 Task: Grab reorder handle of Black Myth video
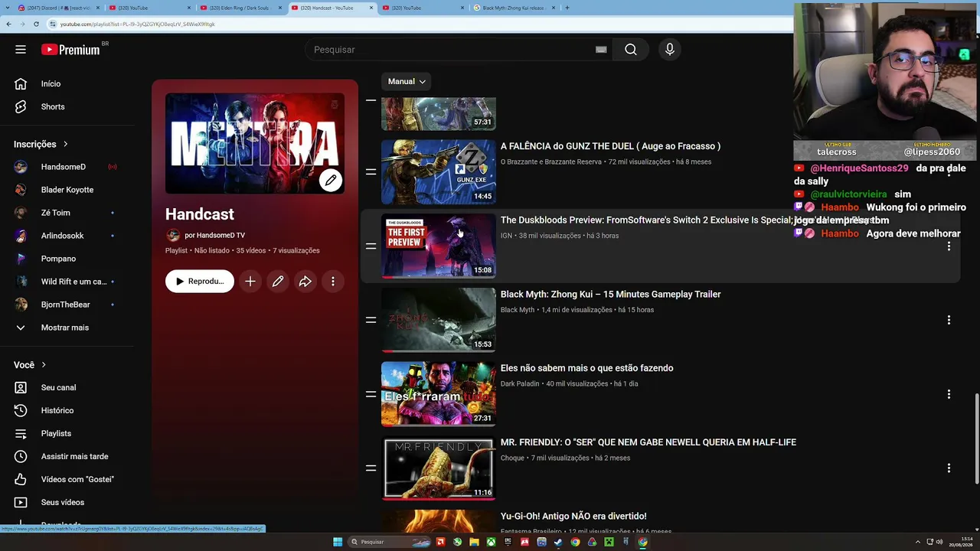[371, 320]
